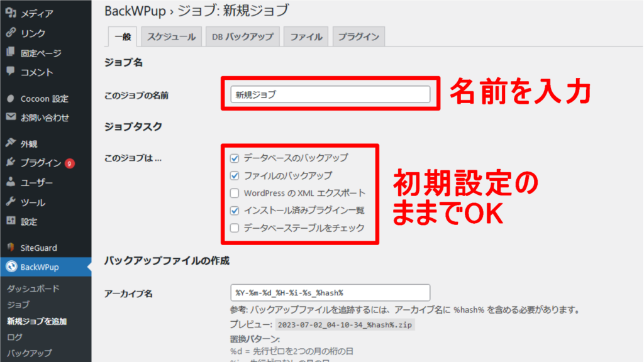The image size is (644, 362).
Task: Click the バックアップファイルの作成 section heading
Action: (167, 261)
